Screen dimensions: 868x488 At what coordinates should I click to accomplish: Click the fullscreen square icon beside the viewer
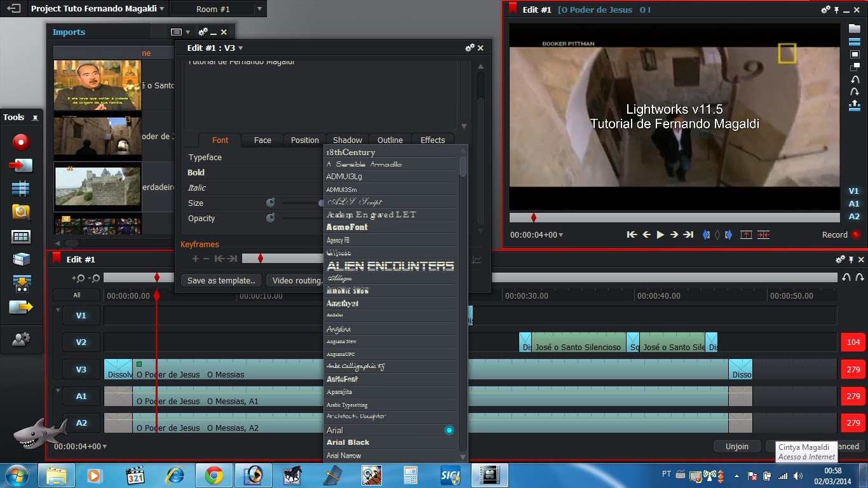pyautogui.click(x=855, y=55)
